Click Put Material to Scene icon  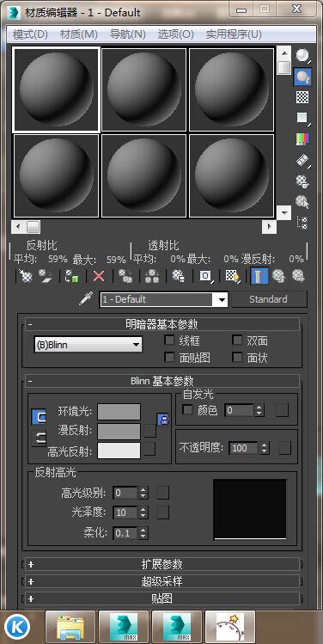click(46, 276)
